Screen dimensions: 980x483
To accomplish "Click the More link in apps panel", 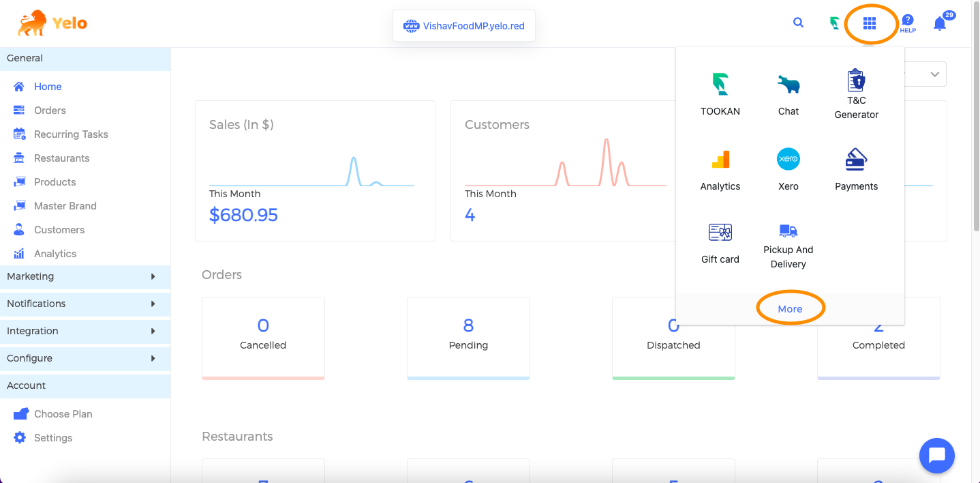I will point(790,309).
